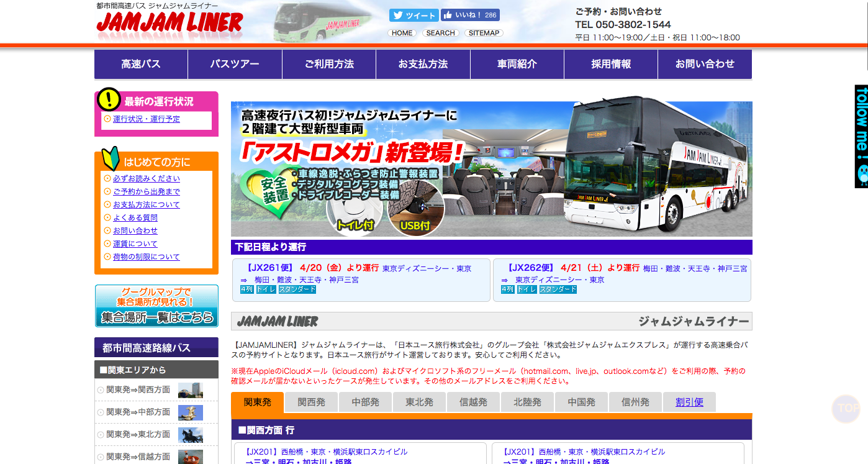Click the bullet icon beside よくある質問
868x464 pixels.
(107, 217)
